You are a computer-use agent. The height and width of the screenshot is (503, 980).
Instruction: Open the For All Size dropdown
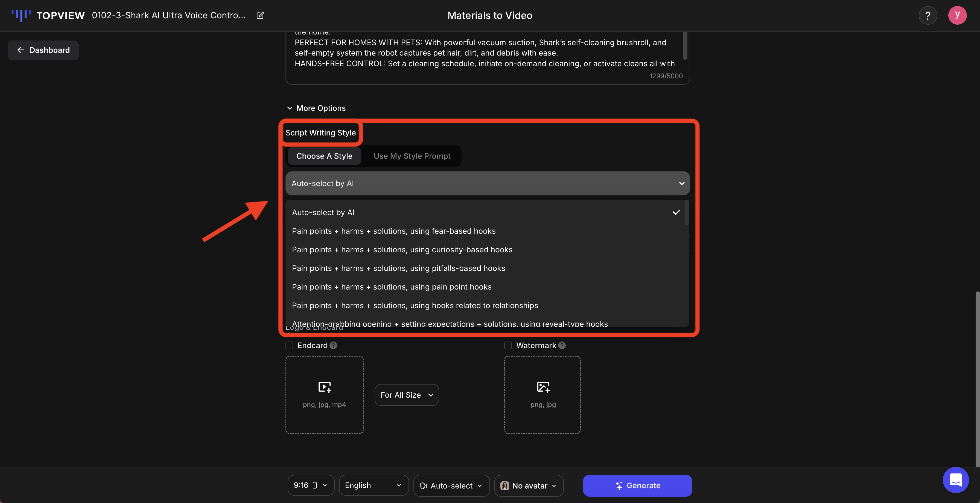(407, 395)
